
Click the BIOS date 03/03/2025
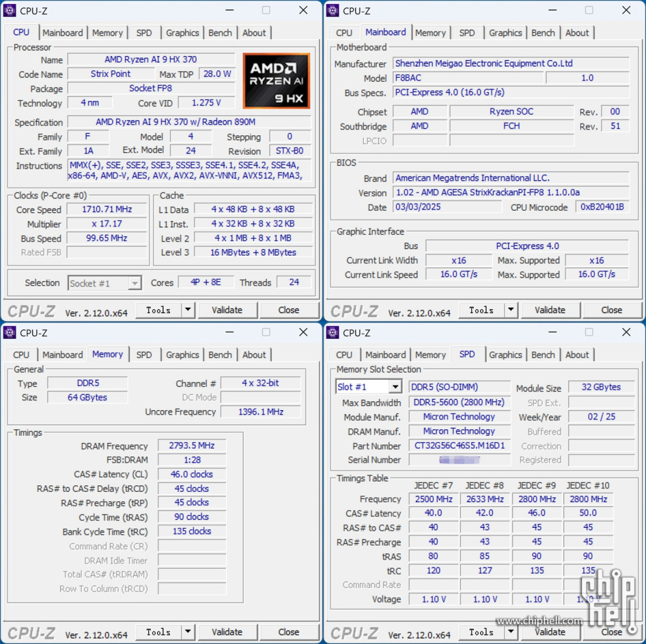(x=448, y=207)
